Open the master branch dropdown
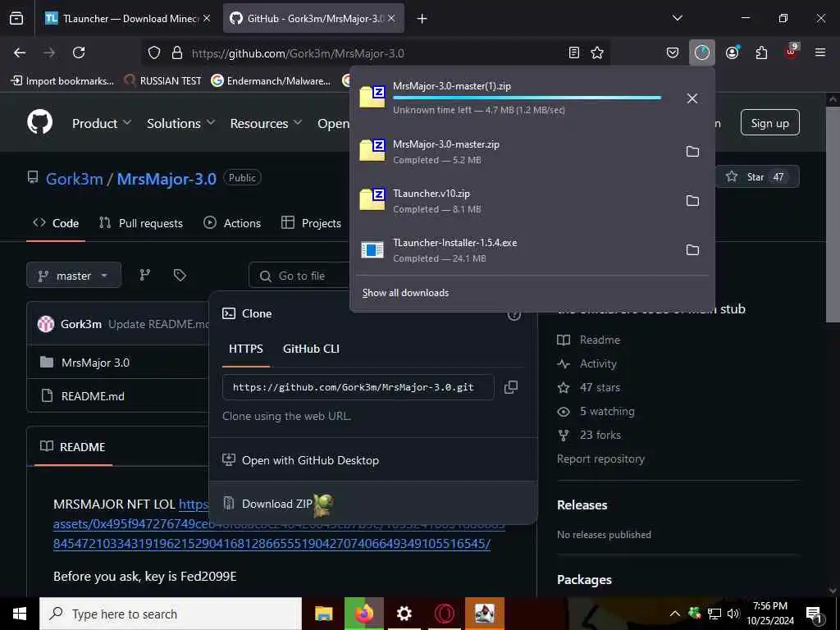 (74, 276)
